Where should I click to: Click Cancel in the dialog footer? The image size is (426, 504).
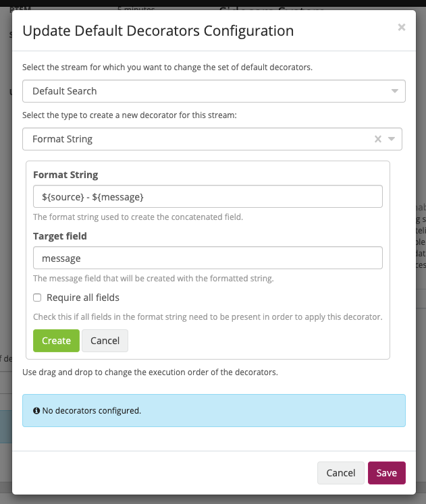pyautogui.click(x=341, y=473)
